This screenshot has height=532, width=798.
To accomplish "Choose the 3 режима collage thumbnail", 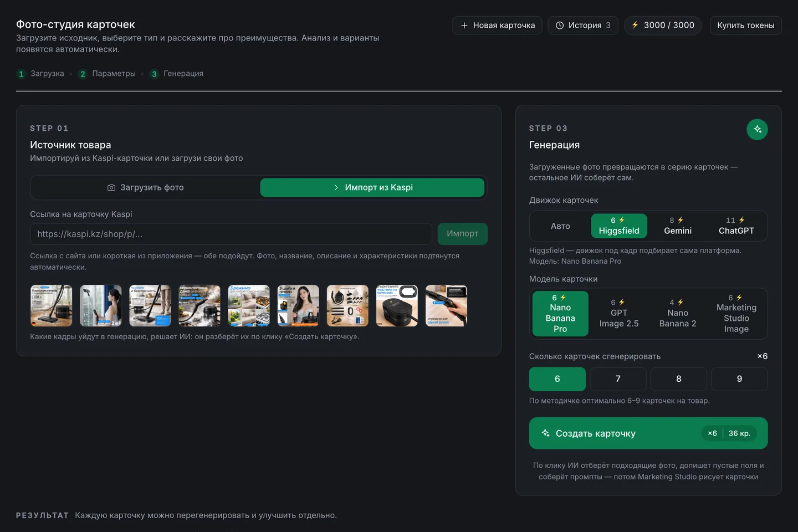I will 249,306.
